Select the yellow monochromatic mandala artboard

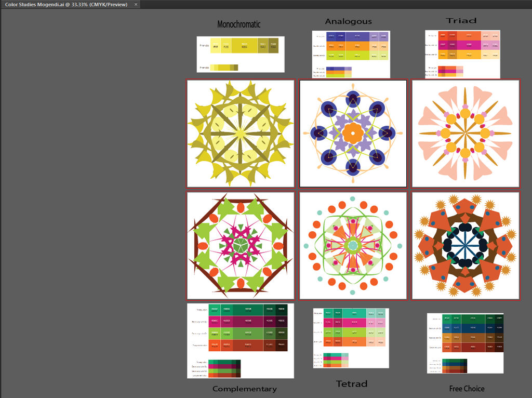point(241,134)
